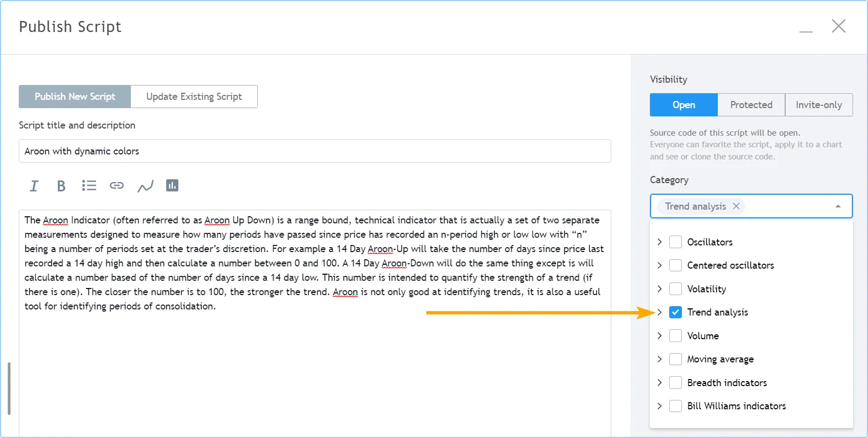
Task: Enable the Moving average checkbox
Action: pos(675,359)
